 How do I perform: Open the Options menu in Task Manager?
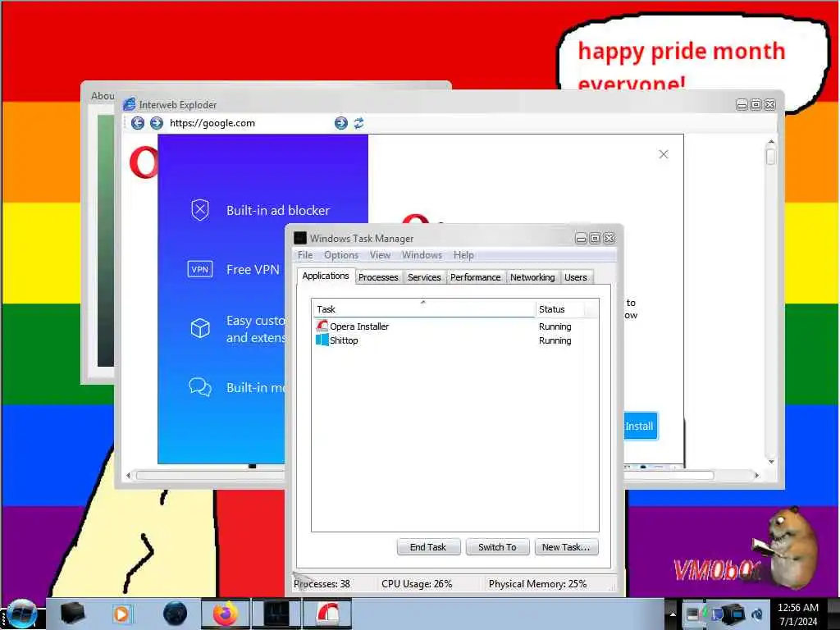point(340,255)
